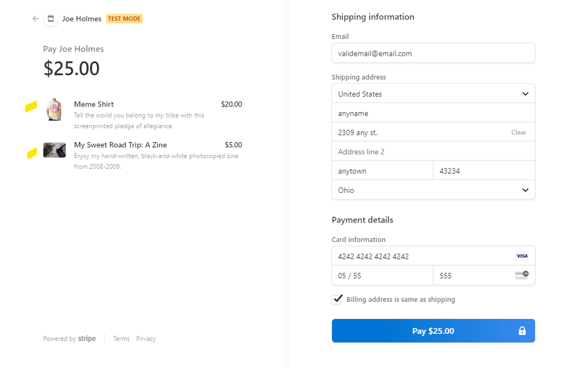Click the CVC card icon in security code field
588x368 pixels.
(521, 275)
